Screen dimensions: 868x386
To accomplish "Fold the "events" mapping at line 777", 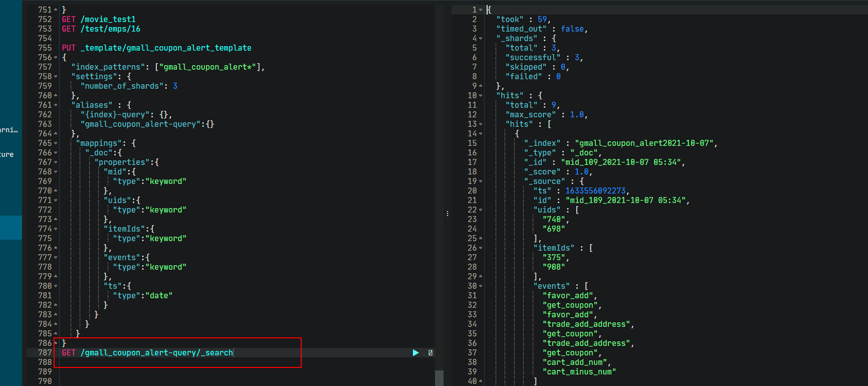I will [56, 258].
